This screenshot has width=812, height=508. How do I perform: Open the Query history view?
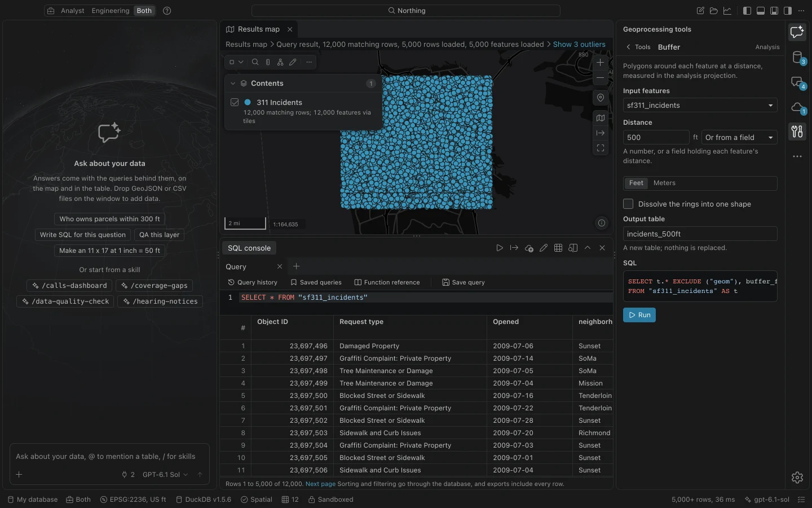coord(253,282)
